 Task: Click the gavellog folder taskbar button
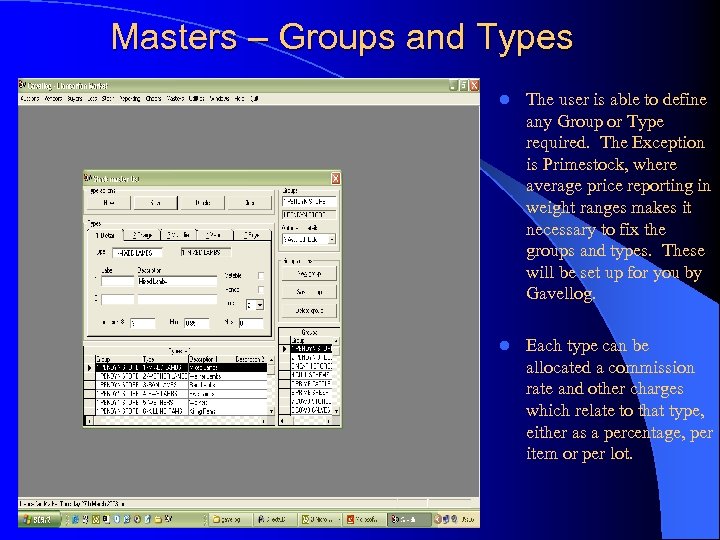coord(231,519)
